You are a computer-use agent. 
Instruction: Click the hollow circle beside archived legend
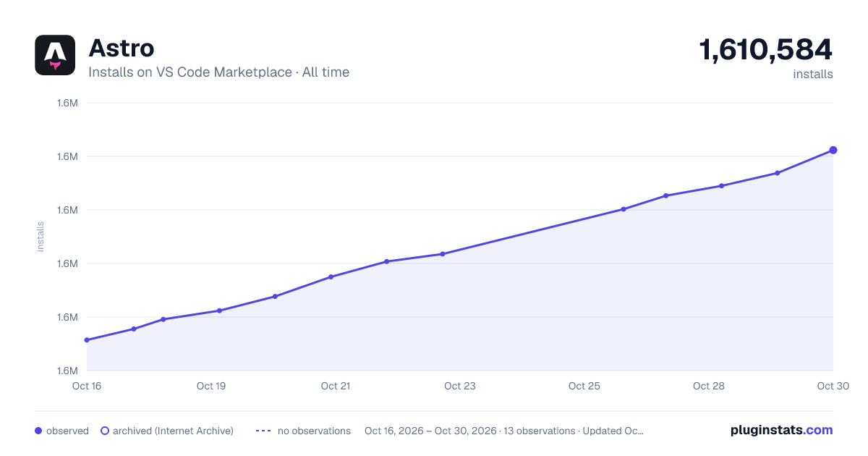click(x=105, y=431)
